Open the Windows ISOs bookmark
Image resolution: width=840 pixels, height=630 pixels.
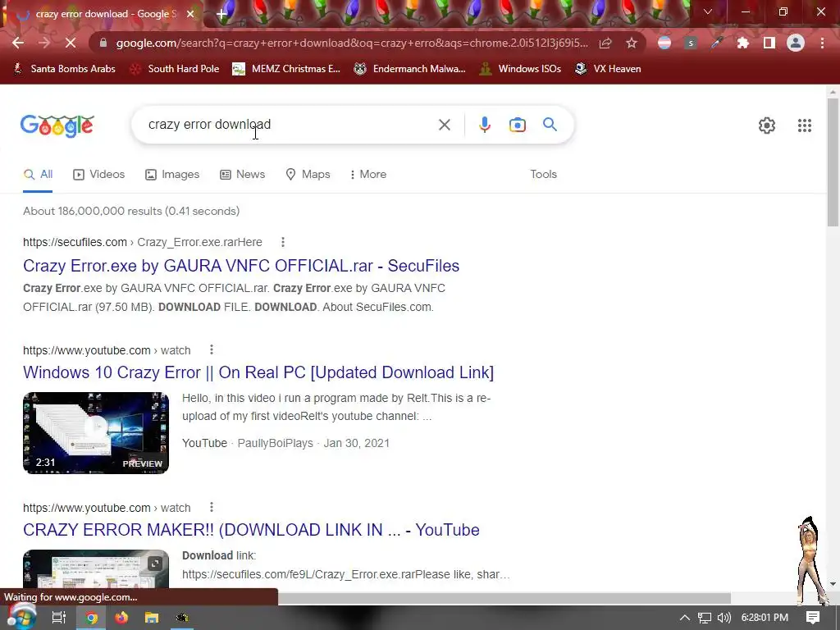tap(520, 69)
